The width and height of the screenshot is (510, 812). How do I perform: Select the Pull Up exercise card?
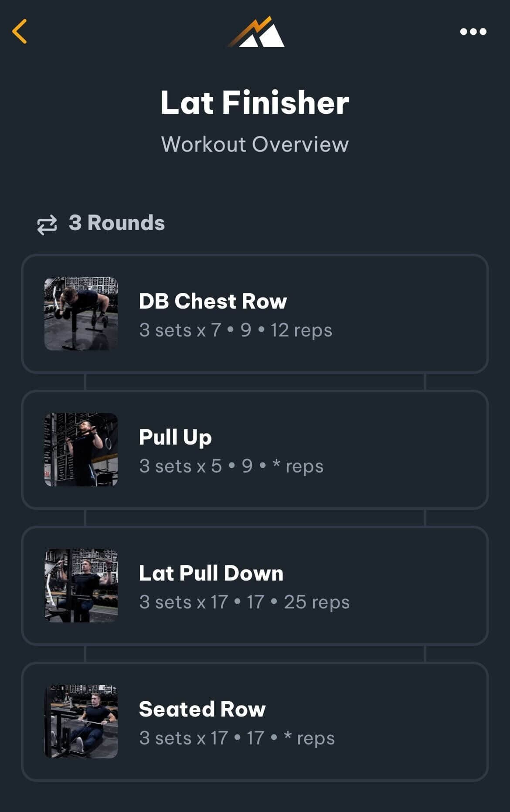(255, 448)
